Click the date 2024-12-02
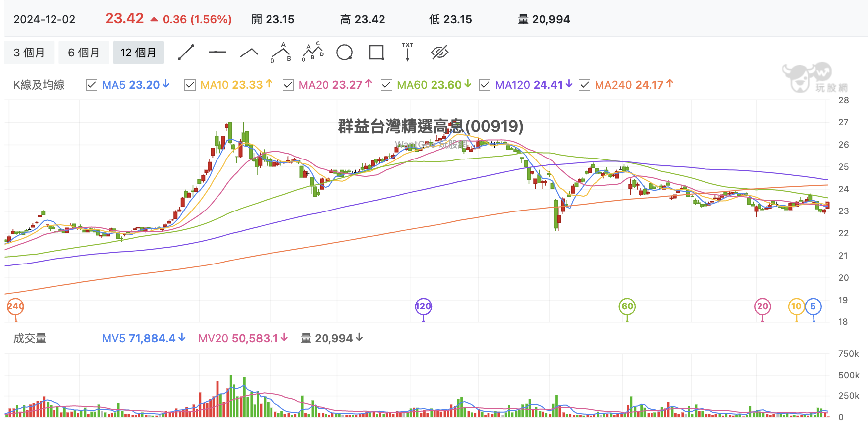This screenshot has height=423, width=868. point(45,20)
